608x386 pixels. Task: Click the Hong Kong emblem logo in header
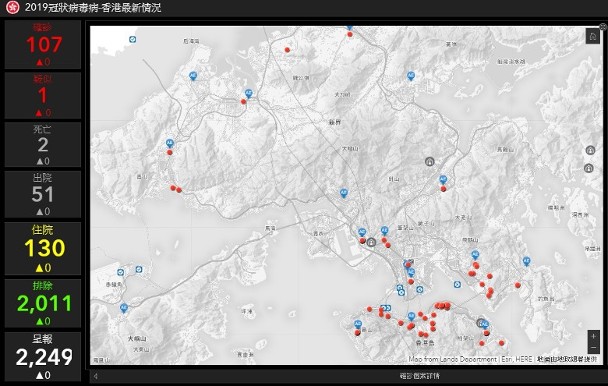tap(12, 7)
